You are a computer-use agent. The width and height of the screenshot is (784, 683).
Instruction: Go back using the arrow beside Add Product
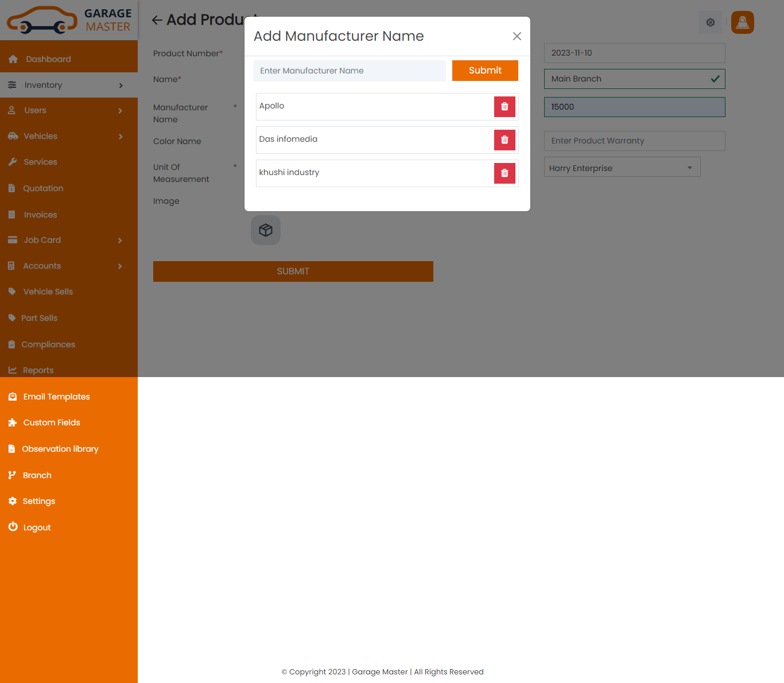point(157,20)
